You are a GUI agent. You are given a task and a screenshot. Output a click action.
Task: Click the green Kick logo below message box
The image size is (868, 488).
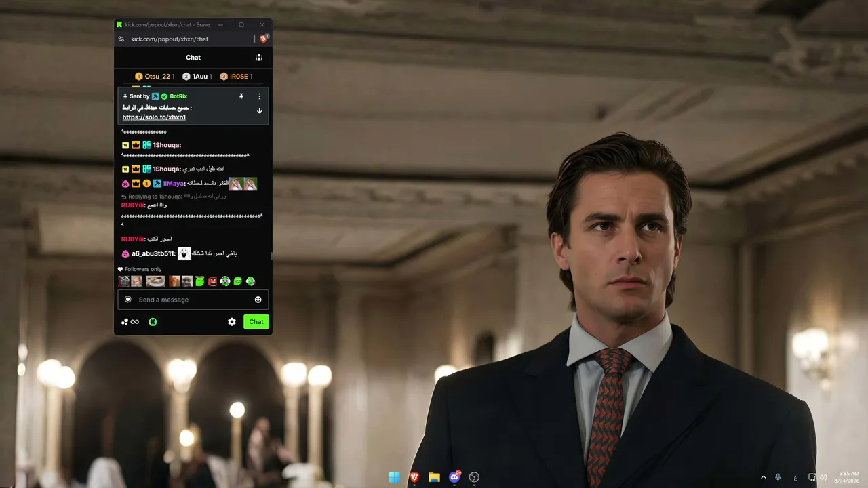153,322
